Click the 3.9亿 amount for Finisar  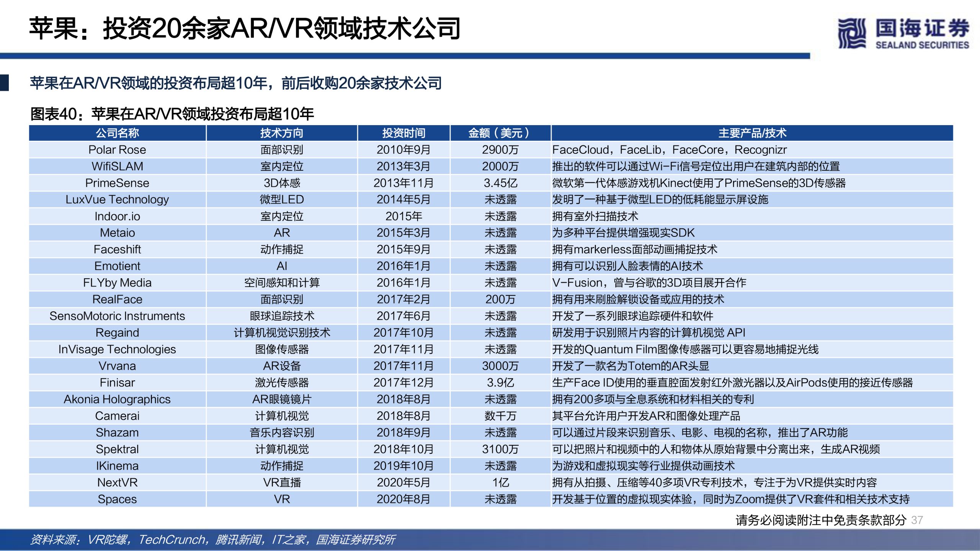(500, 383)
